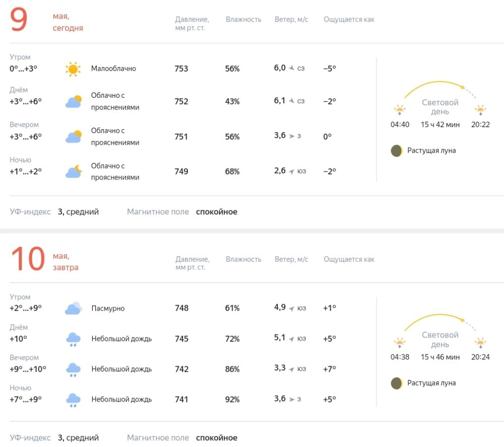
Task: Click the wind direction arrow next to 4,9 ЮЗ
Action: (x=291, y=309)
